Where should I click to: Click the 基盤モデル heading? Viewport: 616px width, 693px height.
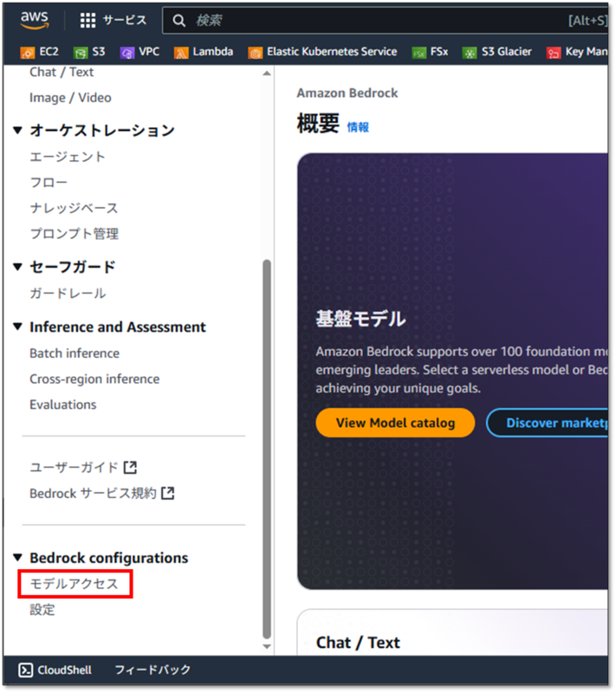360,319
